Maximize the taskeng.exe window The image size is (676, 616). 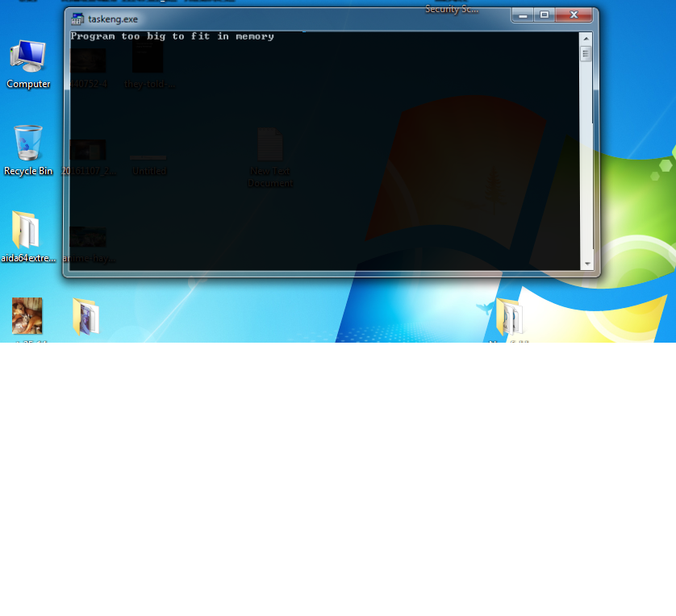coord(545,15)
